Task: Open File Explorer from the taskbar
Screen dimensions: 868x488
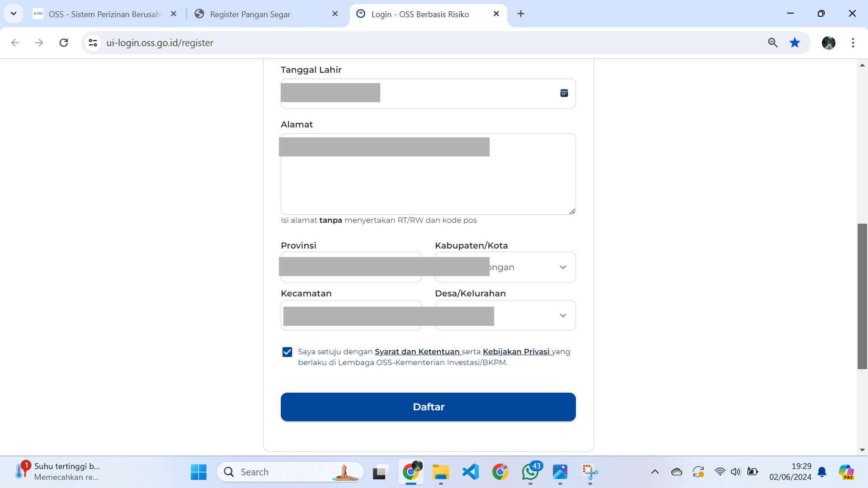Action: [440, 472]
